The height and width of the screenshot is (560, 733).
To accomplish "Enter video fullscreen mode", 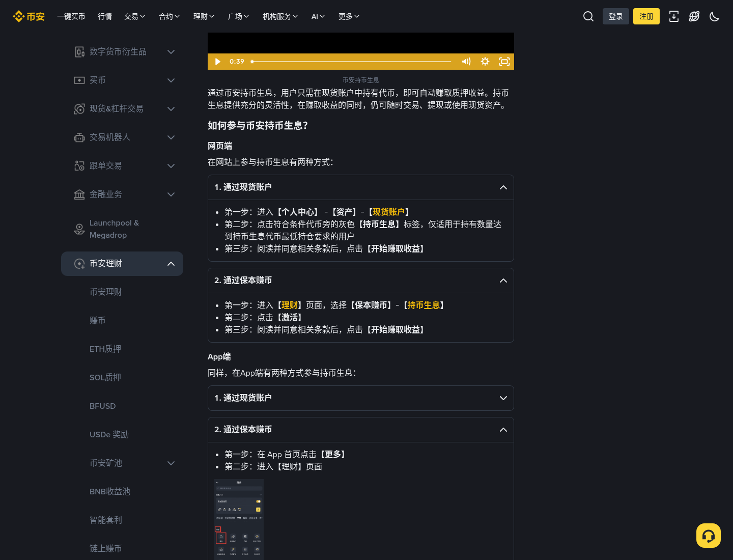I will click(x=504, y=62).
